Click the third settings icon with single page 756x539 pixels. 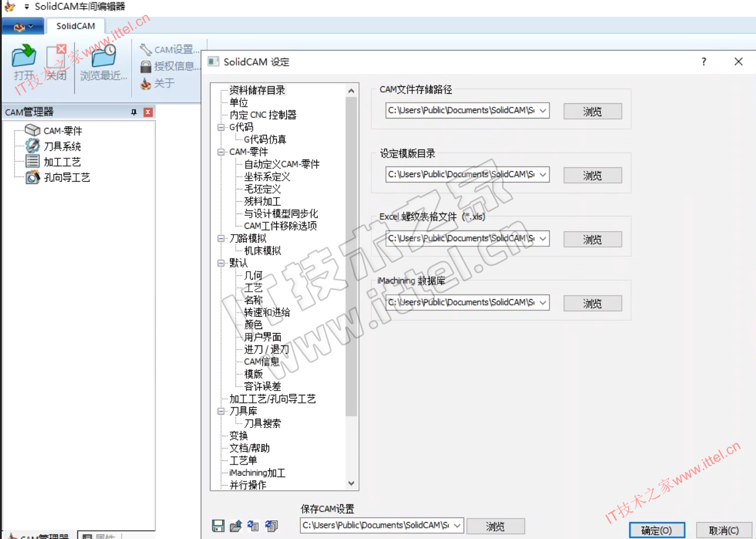[x=253, y=526]
